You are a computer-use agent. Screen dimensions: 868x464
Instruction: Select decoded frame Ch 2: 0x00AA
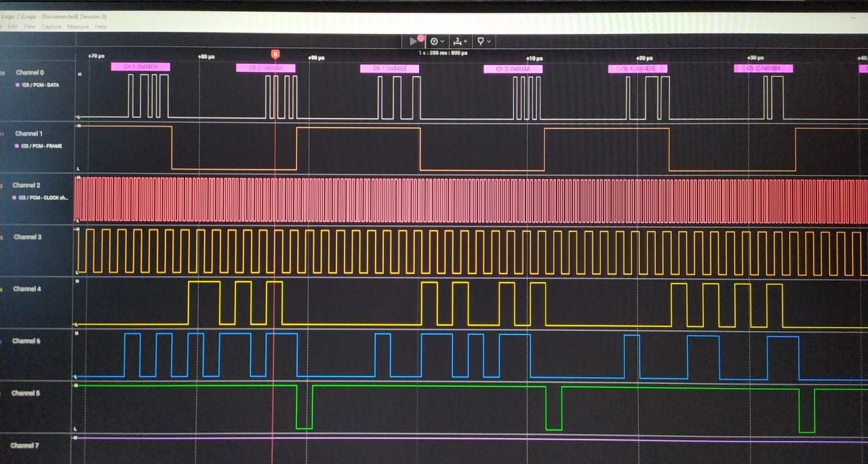[513, 69]
